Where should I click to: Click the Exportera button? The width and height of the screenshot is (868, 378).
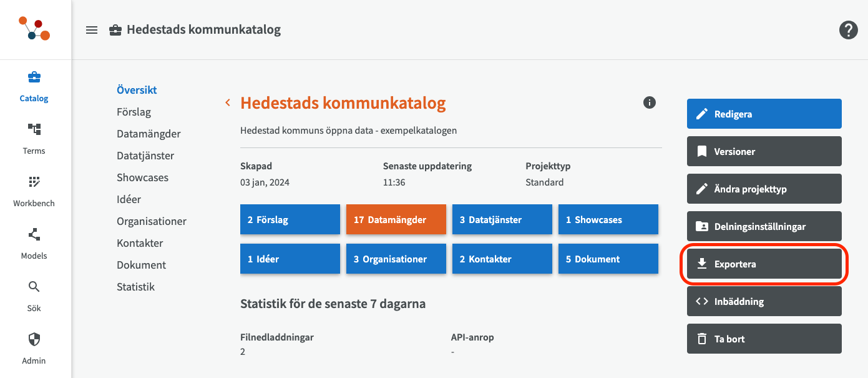click(x=764, y=264)
